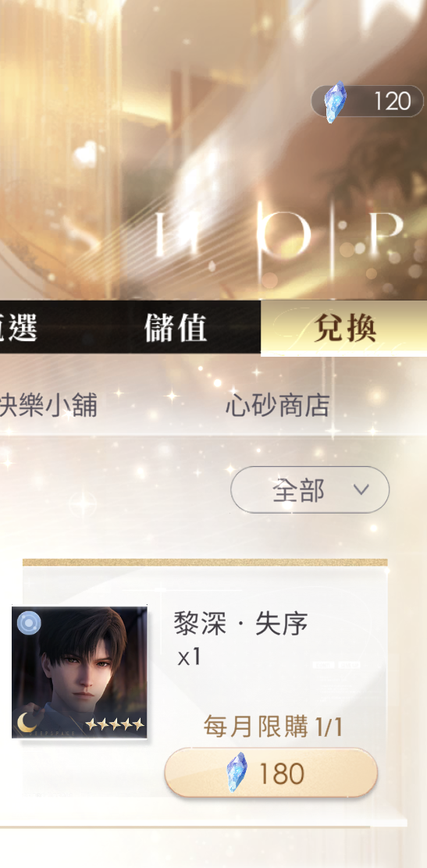Tap the 每月限購 1/1 limit text
427x868 pixels.
tap(273, 726)
